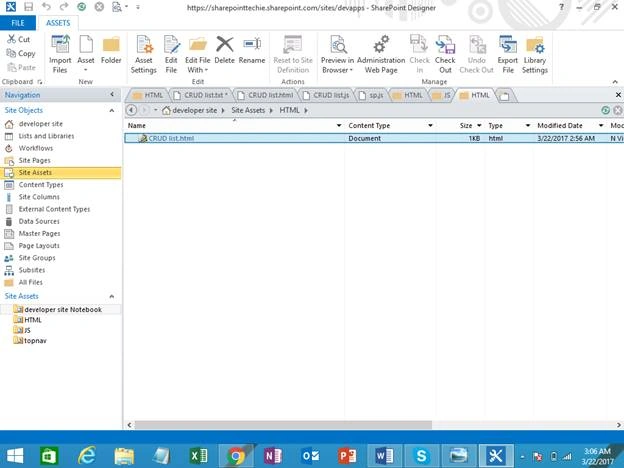Viewport: 624px width, 468px height.
Task: Delete the selected asset
Action: pyautogui.click(x=224, y=51)
